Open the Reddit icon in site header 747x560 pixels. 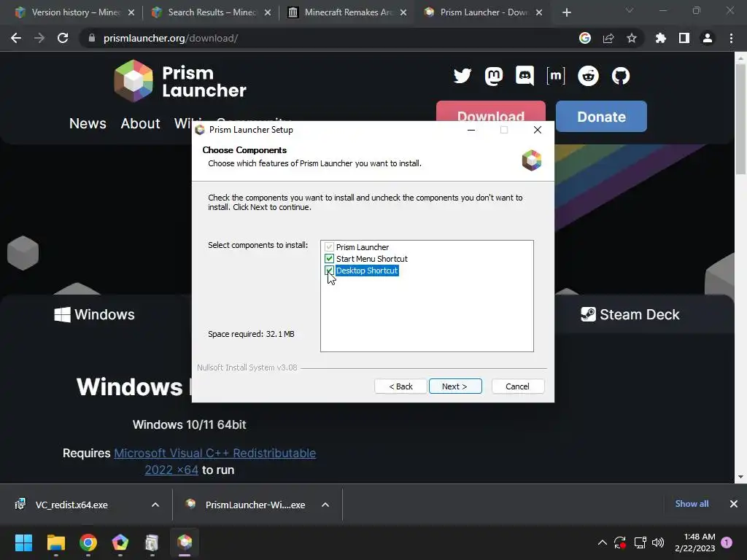pos(588,76)
